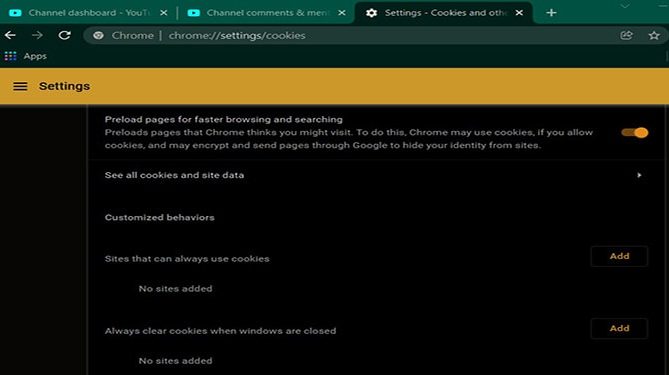The image size is (669, 375).
Task: Switch to the Channel dashboard - YouTube tab
Action: point(88,13)
